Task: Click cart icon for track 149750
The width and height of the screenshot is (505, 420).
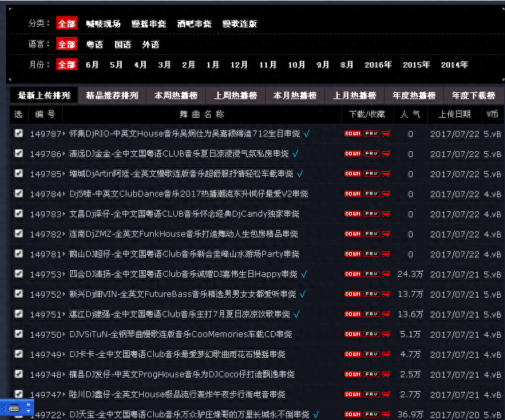Action: [386, 334]
